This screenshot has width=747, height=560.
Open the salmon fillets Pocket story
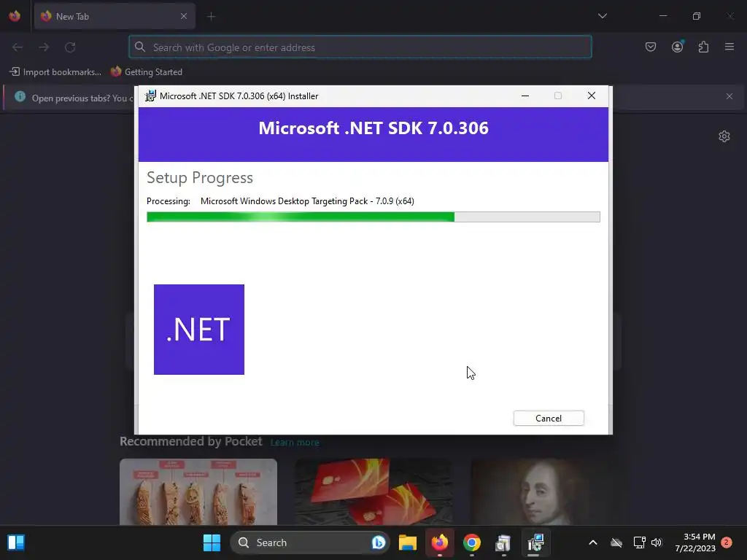(198, 491)
